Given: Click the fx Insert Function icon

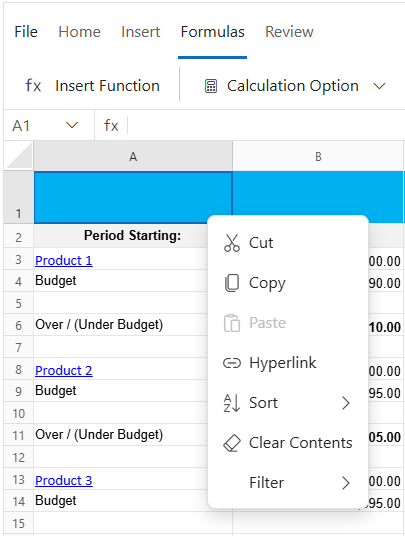Looking at the screenshot, I should [33, 85].
